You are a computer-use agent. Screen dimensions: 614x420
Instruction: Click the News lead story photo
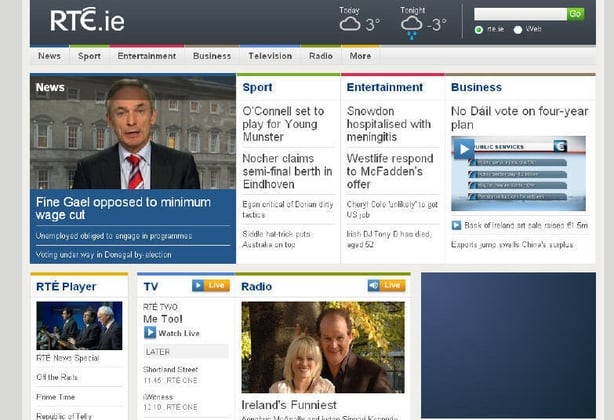tap(133, 132)
